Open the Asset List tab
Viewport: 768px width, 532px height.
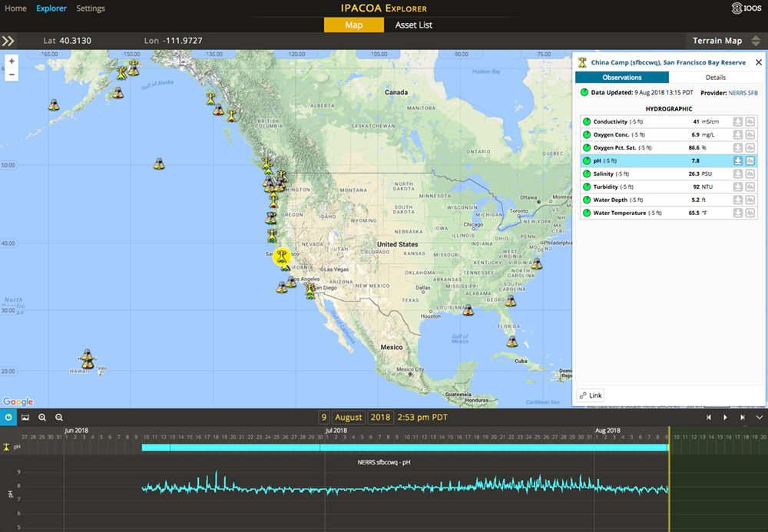413,25
